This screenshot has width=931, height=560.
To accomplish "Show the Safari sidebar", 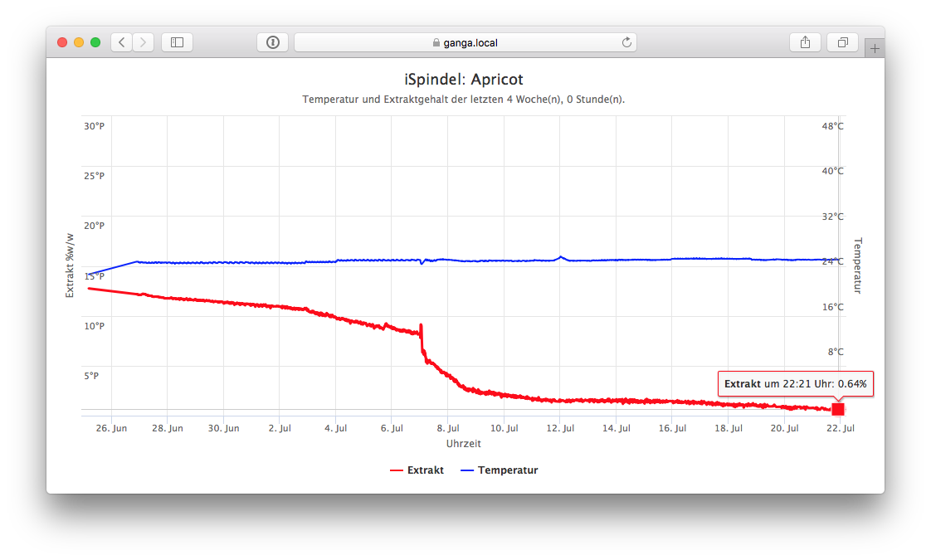I will tap(177, 42).
